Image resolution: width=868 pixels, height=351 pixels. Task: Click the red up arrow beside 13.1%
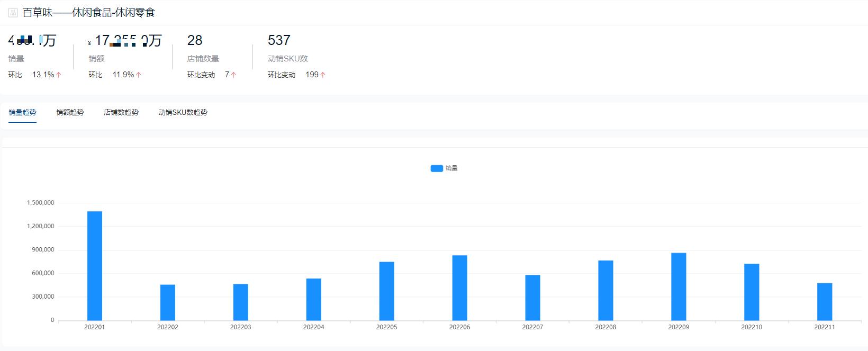[59, 75]
